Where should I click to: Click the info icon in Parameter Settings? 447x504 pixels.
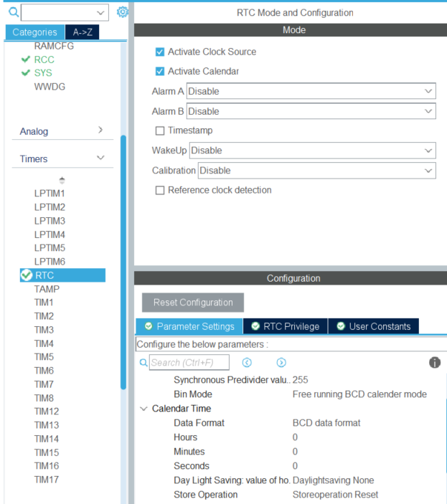coord(435,362)
